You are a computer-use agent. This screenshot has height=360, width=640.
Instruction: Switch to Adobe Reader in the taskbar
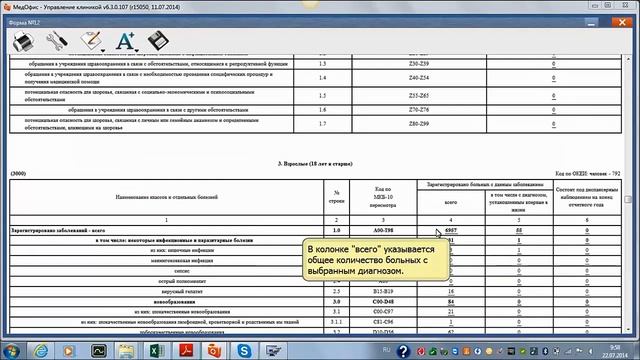[186, 351]
